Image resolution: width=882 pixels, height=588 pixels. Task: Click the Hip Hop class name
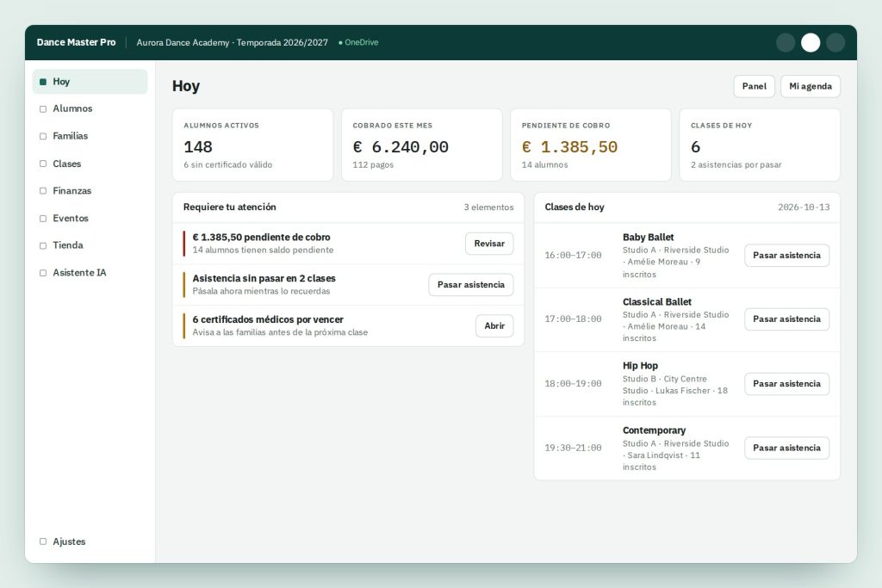[x=640, y=365]
